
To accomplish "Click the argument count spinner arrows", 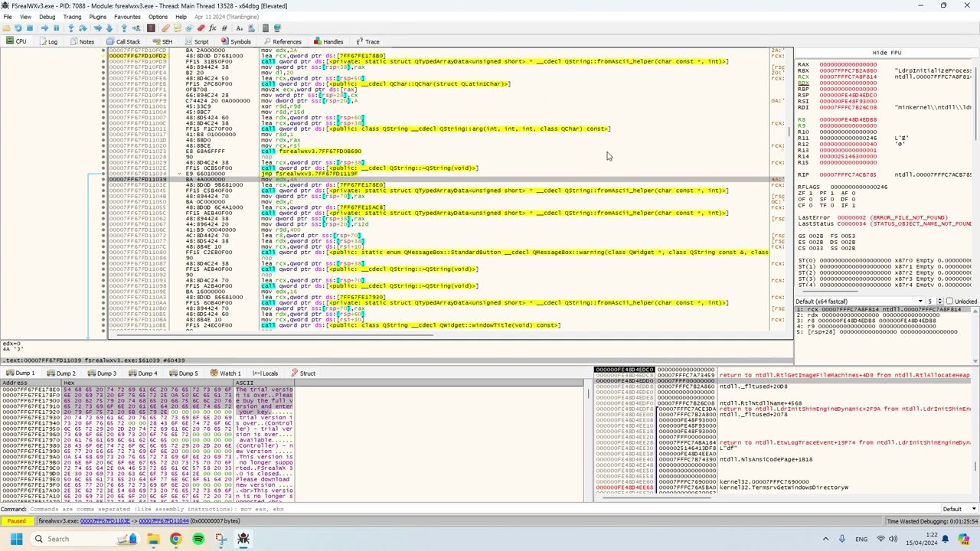I will [941, 302].
